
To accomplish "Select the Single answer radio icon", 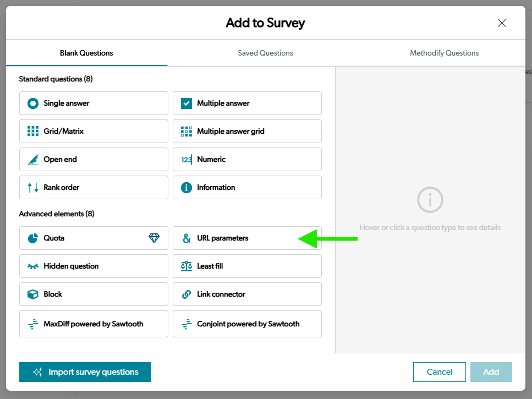I will 33,103.
